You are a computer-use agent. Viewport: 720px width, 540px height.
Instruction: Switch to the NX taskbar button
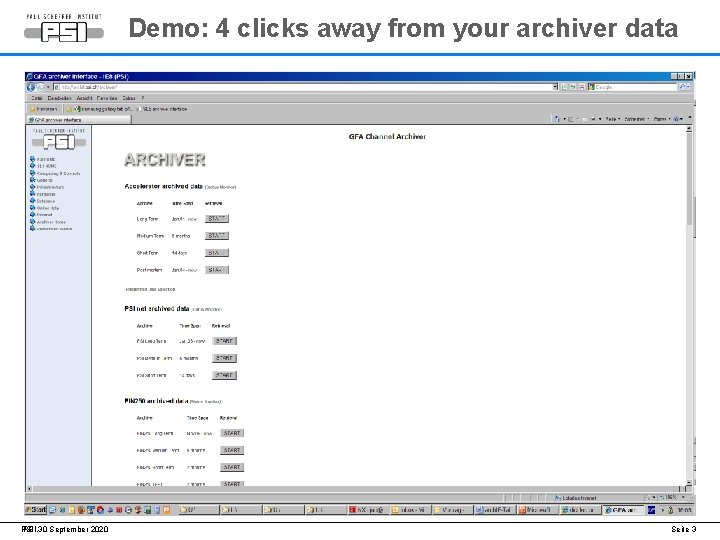(x=367, y=510)
